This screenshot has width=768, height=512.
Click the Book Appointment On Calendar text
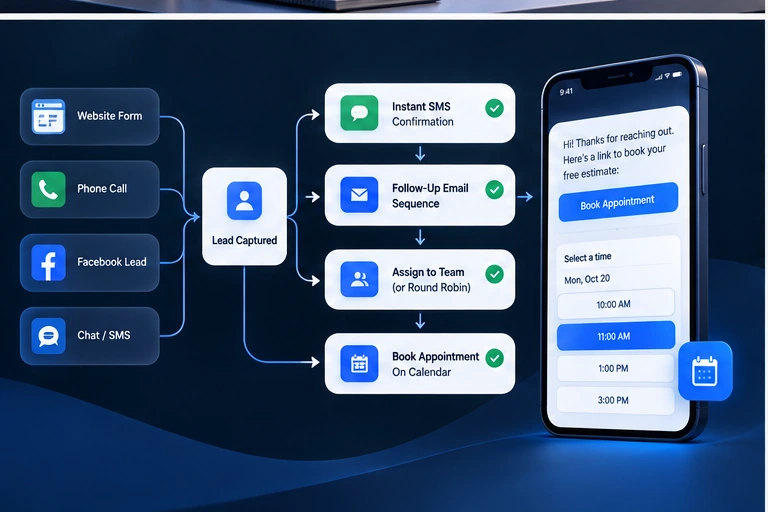[x=435, y=364]
